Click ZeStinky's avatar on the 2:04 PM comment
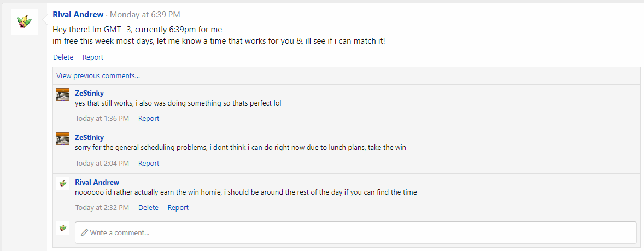Screen dimensions: 644x251 point(63,139)
